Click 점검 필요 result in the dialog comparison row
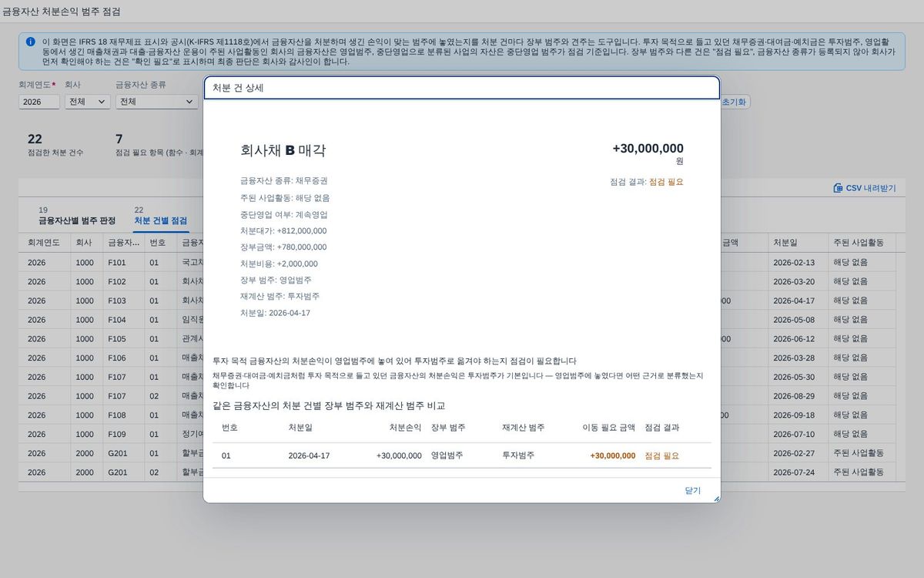 pyautogui.click(x=662, y=455)
